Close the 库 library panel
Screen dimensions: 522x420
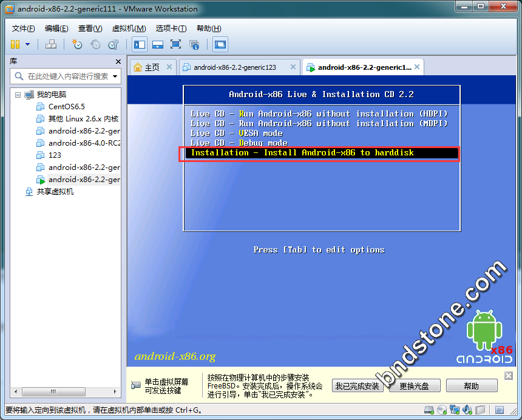tap(118, 61)
